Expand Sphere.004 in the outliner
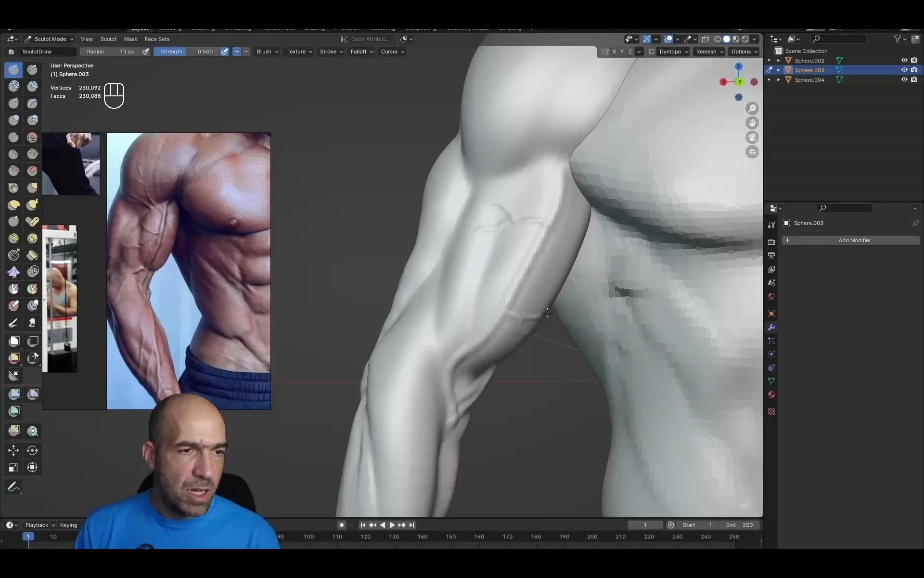924x578 pixels. click(x=779, y=80)
